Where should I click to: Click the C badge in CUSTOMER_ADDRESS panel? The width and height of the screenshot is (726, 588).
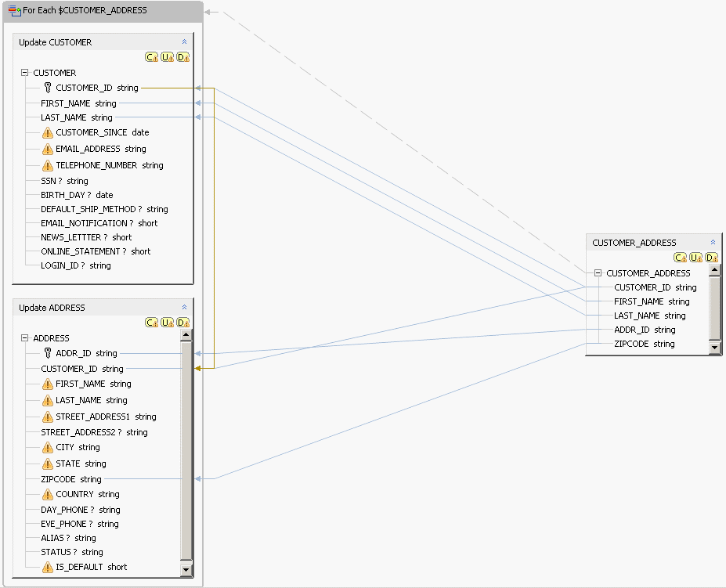680,258
